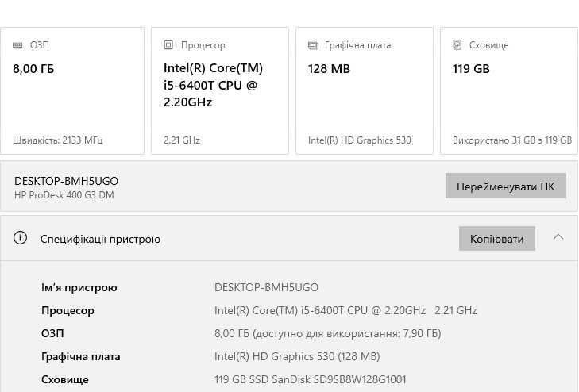Click the storage drive icon beside Сховище
This screenshot has width=579, height=392.
457,45
